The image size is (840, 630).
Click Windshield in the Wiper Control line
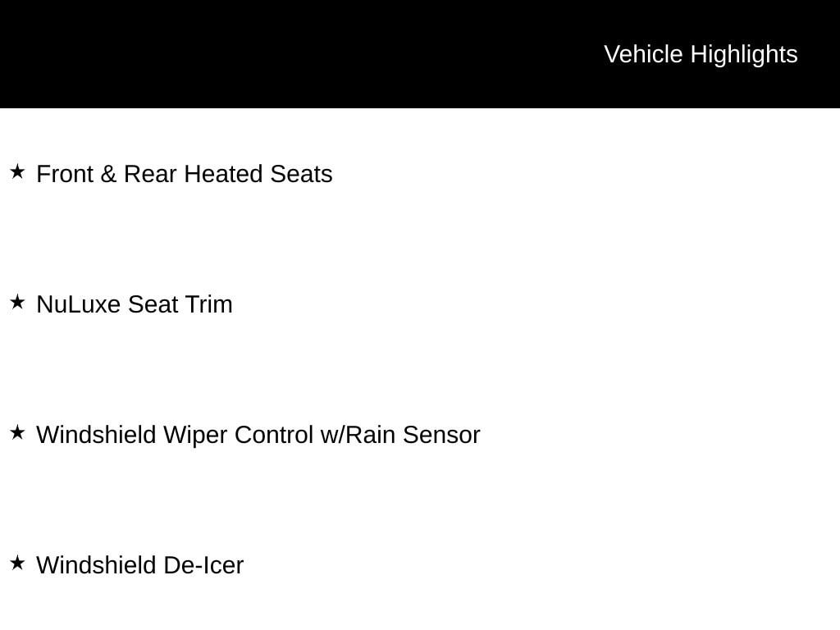96,435
